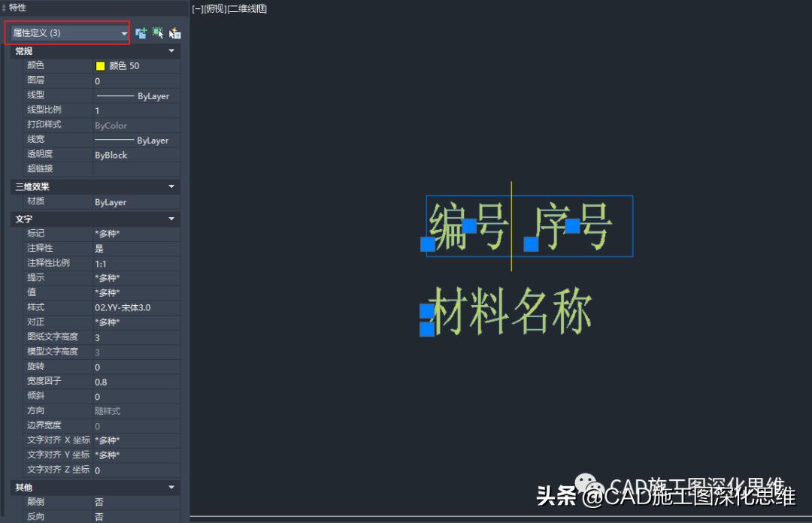812x523 pixels.
Task: Click the 二维线框 visual style control
Action: pos(248,8)
